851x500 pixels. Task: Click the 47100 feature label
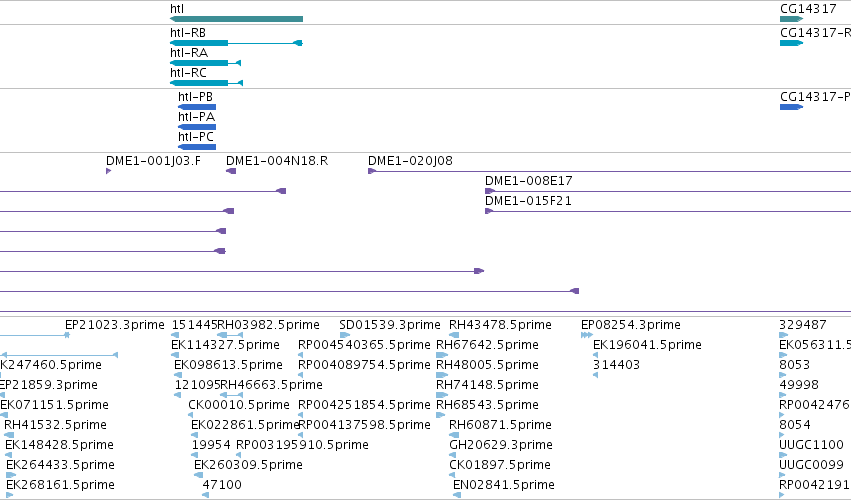point(222,485)
